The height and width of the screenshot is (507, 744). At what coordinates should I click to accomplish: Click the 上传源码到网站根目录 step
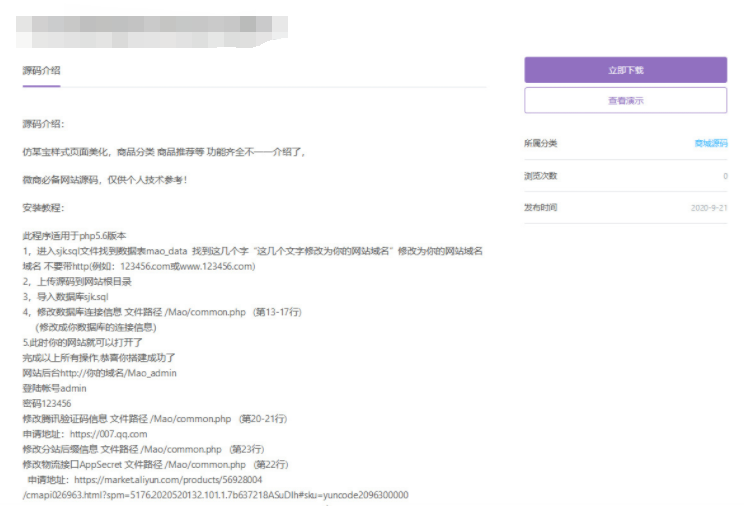tap(78, 282)
